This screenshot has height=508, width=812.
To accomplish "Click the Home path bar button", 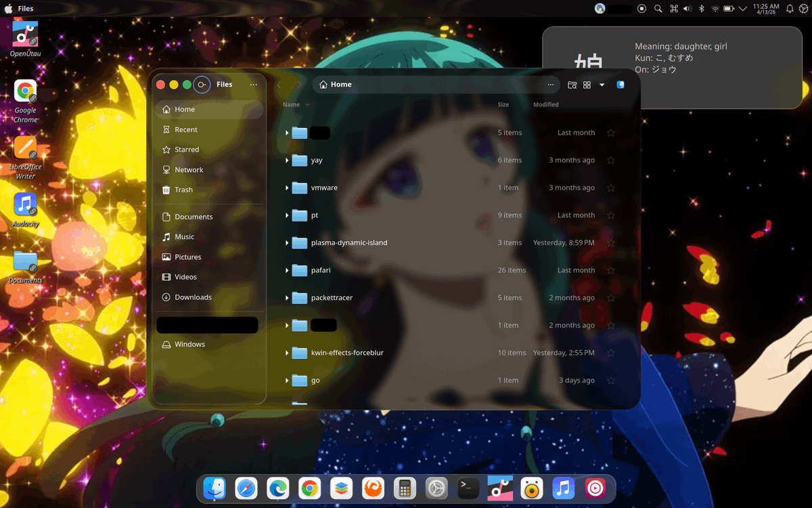I will [335, 85].
